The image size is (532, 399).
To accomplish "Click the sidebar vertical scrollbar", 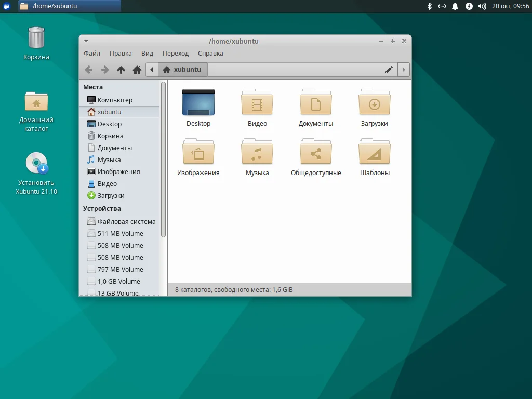I will [x=163, y=159].
